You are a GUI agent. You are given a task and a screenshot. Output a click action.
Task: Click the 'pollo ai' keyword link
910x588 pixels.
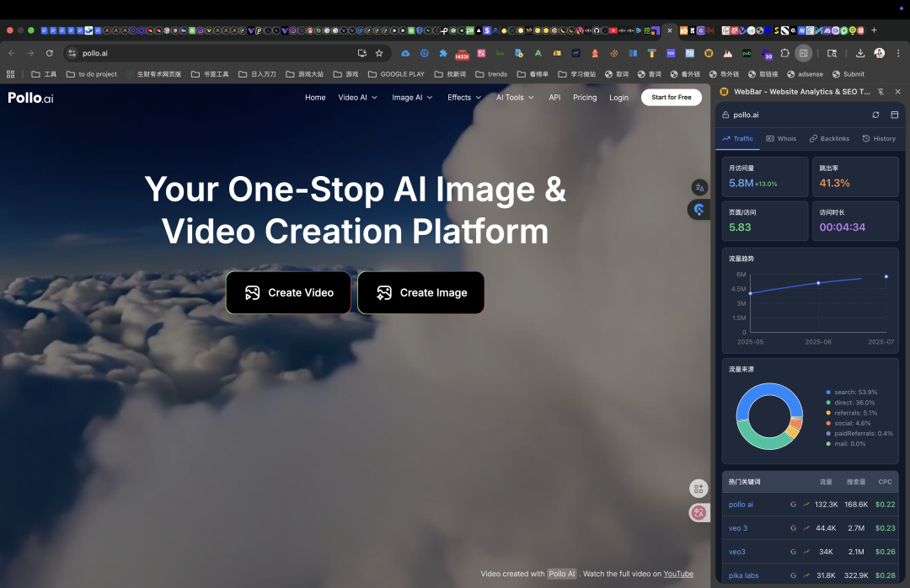coord(741,505)
